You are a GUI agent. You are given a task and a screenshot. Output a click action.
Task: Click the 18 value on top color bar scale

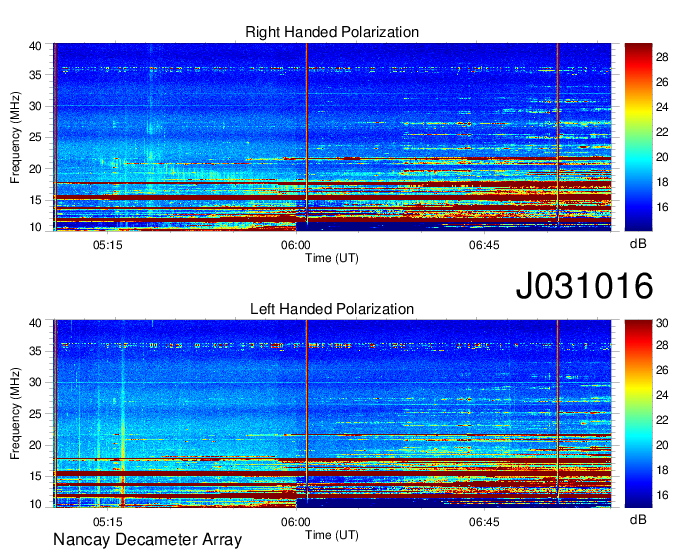coord(662,182)
